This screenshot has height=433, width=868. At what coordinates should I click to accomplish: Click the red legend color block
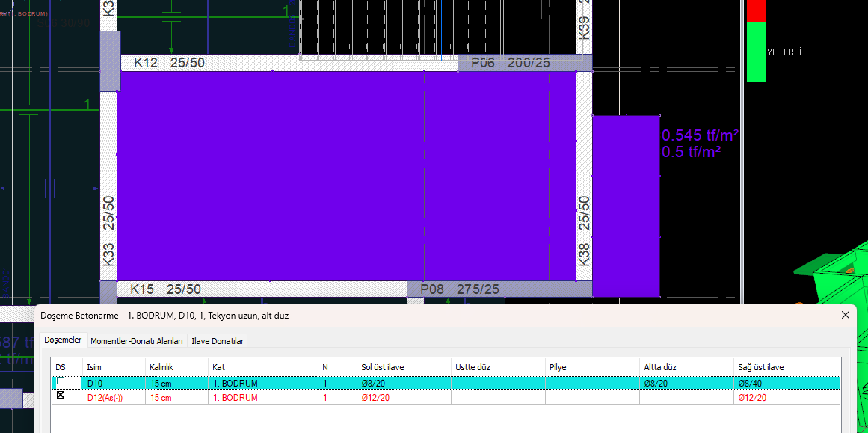click(757, 10)
